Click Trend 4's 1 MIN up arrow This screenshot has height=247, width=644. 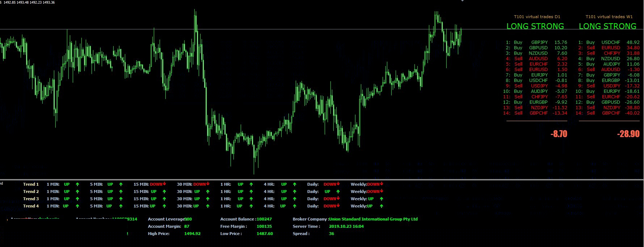(77, 206)
